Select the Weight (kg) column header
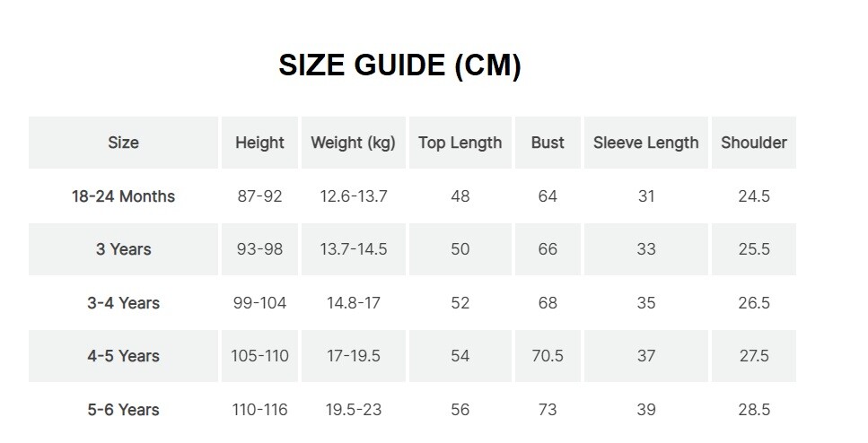This screenshot has height=443, width=868. [353, 143]
